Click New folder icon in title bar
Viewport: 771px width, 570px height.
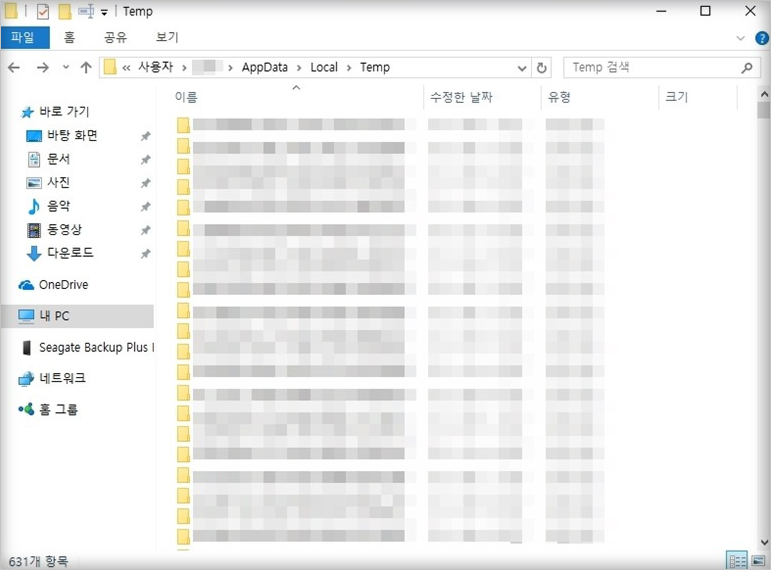click(64, 11)
